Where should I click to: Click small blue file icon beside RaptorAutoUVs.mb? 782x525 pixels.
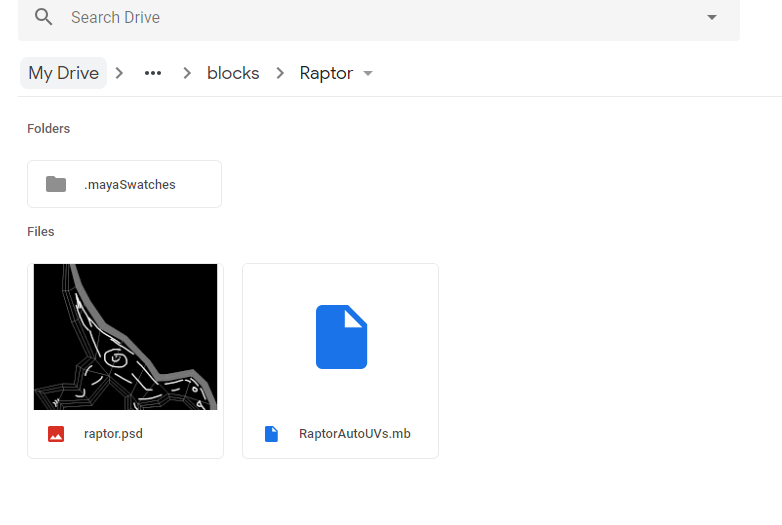point(271,434)
